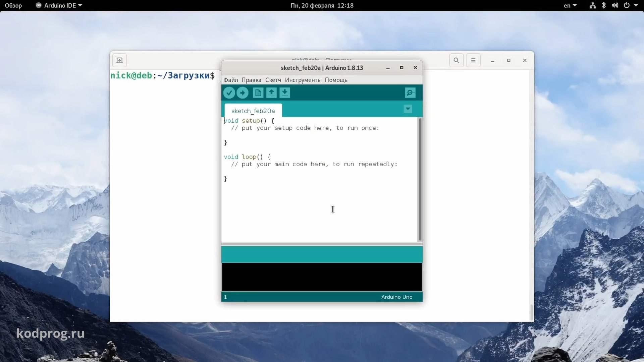The height and width of the screenshot is (362, 644).
Task: Maximize the Arduino IDE window
Action: (x=401, y=68)
